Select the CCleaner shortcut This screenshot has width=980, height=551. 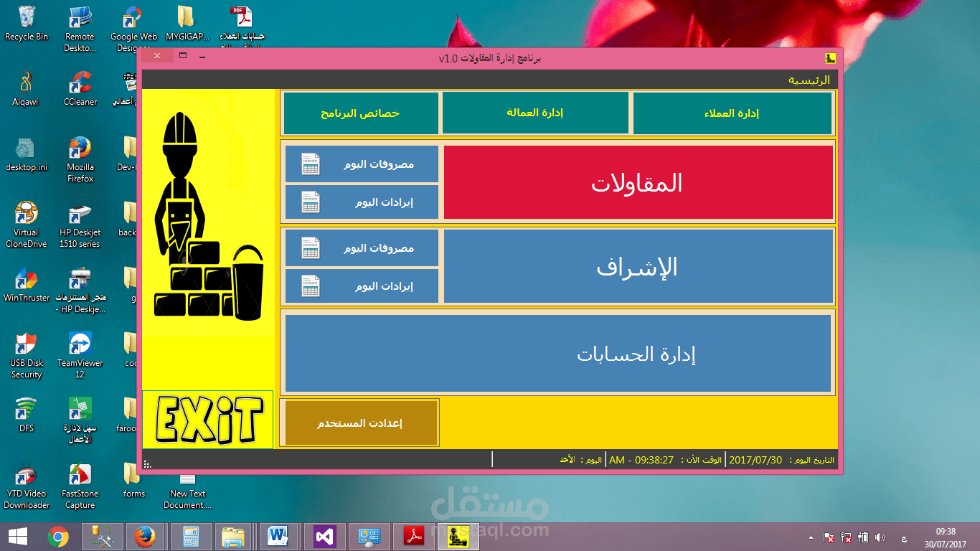tap(80, 89)
